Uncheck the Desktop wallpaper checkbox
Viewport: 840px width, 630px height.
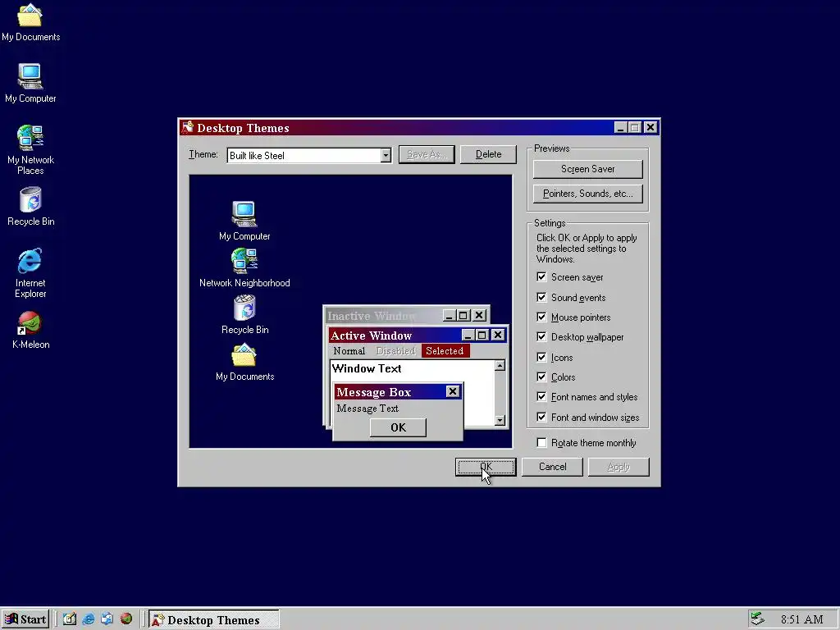pos(541,337)
